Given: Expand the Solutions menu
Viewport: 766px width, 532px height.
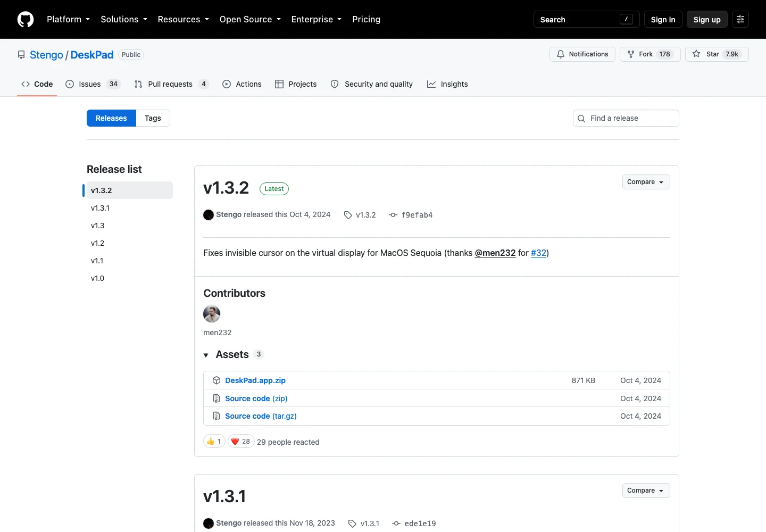Looking at the screenshot, I should pyautogui.click(x=124, y=19).
